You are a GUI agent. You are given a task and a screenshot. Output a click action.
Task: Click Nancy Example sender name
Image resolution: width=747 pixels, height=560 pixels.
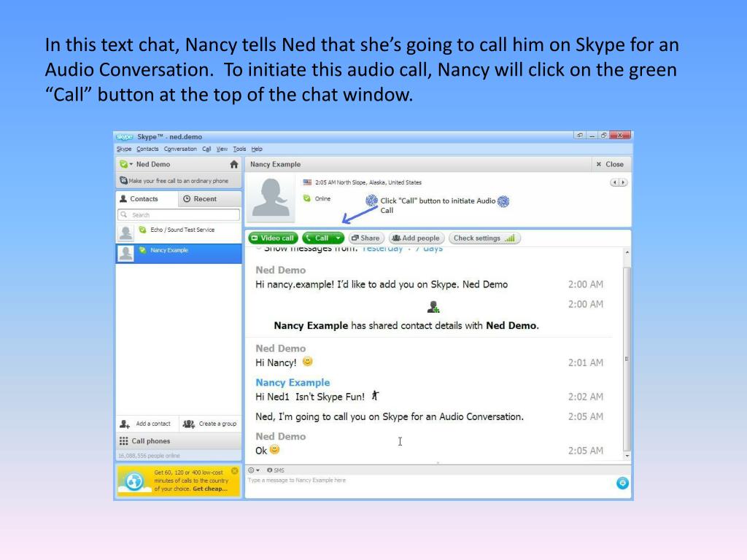click(293, 382)
